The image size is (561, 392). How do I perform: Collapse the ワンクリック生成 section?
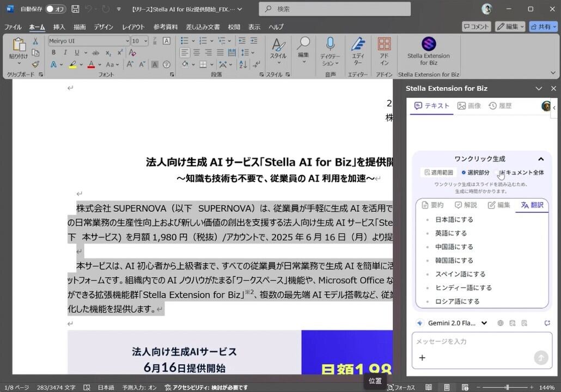[x=541, y=159]
